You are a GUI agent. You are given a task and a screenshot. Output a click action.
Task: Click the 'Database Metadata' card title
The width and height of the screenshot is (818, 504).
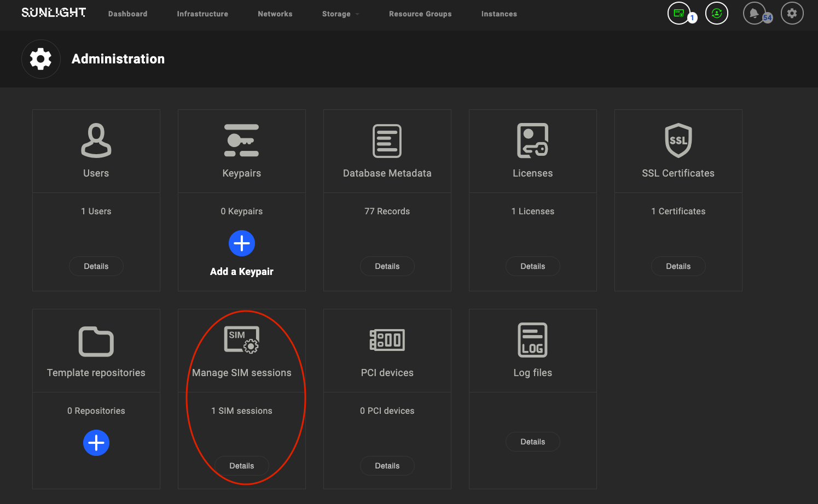[x=387, y=173]
